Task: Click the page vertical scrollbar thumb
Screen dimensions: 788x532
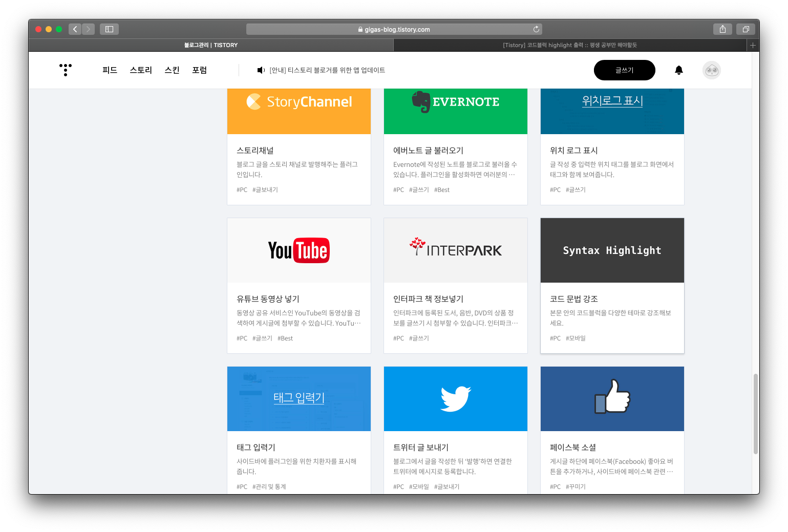Action: pos(755,414)
